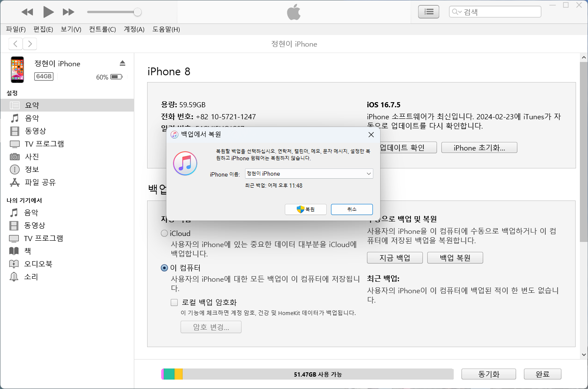Click the iTunes music icon in dialog
This screenshot has width=588, height=389.
(x=185, y=163)
